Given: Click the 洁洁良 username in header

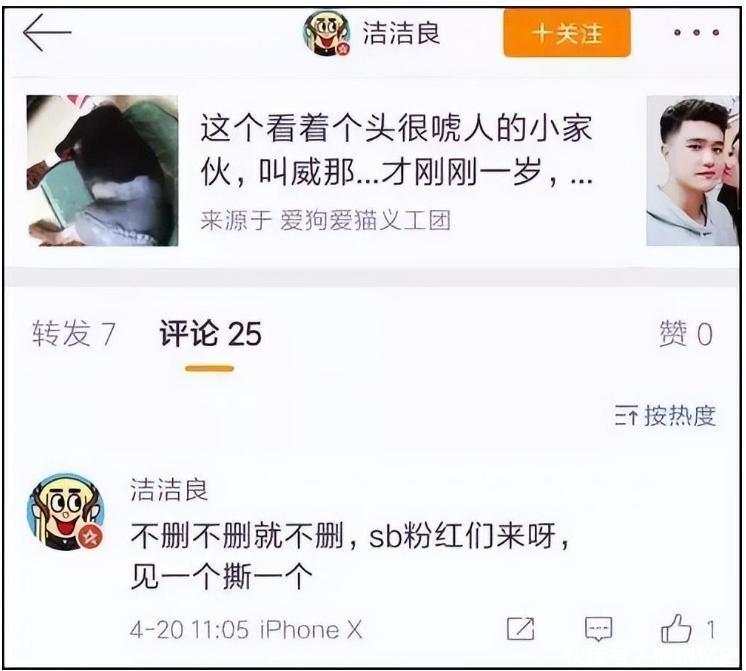Looking at the screenshot, I should [401, 33].
